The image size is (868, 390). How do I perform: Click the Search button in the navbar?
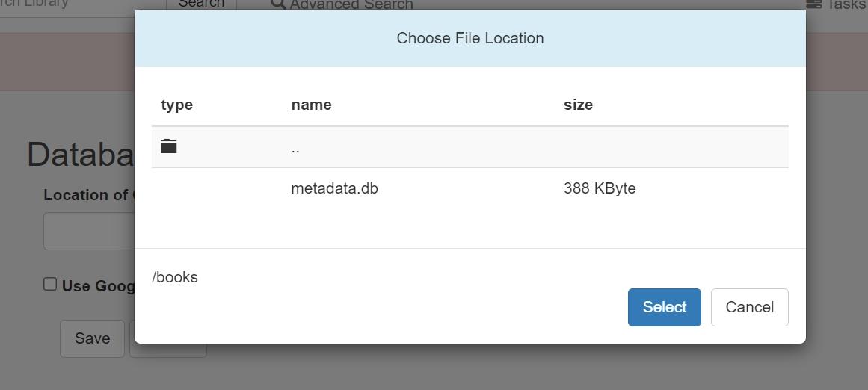pos(201,4)
